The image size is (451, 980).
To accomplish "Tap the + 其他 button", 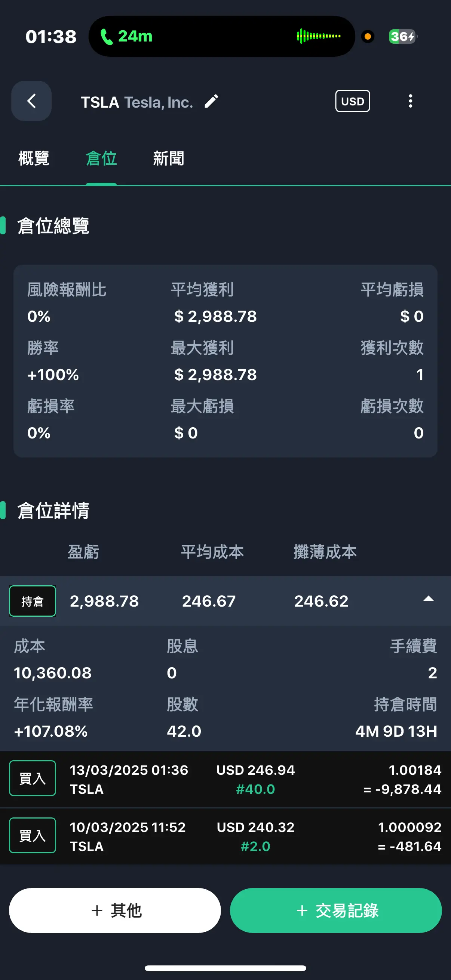I will 115,910.
